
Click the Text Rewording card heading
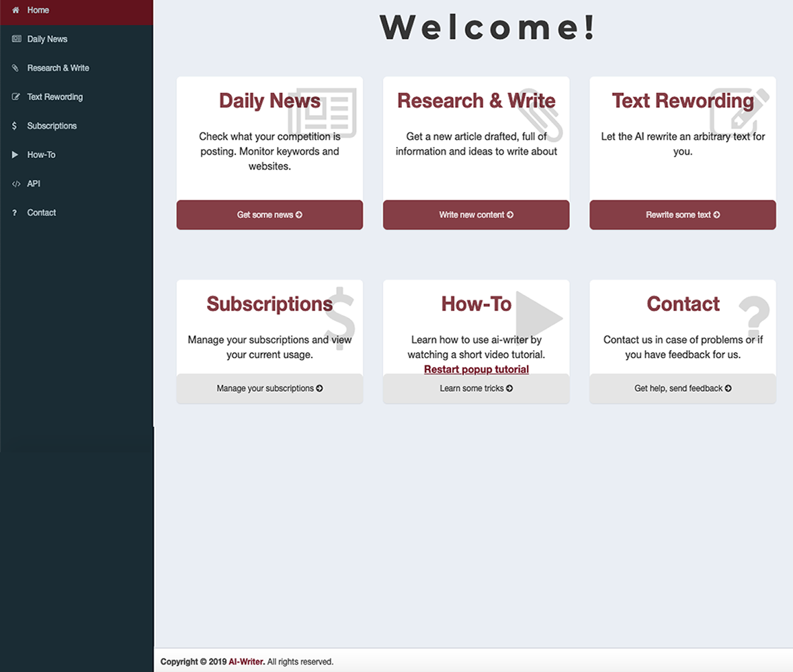tap(683, 101)
